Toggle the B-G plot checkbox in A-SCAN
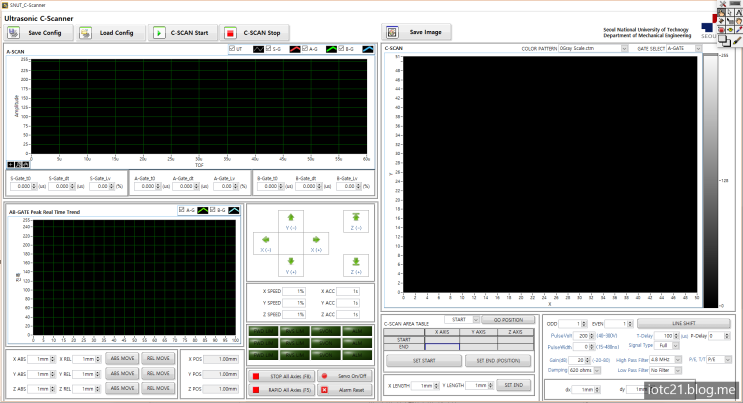This screenshot has width=743, height=403. [x=342, y=48]
